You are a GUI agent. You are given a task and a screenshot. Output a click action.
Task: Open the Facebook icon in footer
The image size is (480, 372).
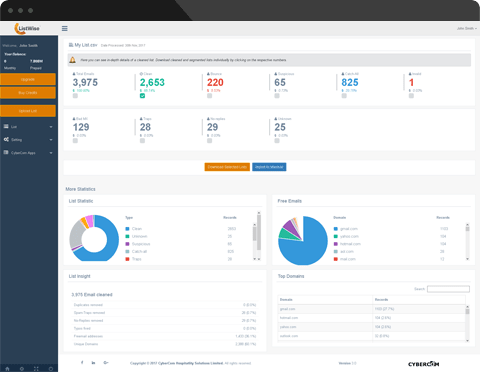tap(82, 363)
